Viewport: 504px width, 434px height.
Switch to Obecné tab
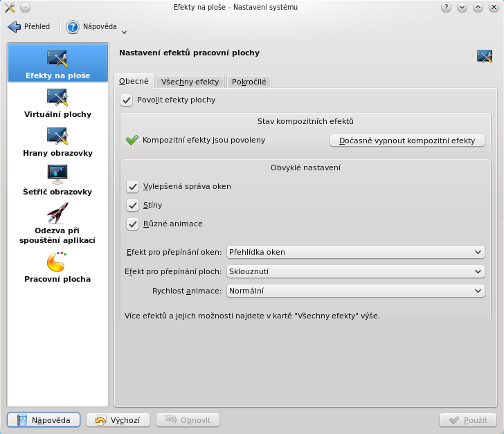pyautogui.click(x=134, y=81)
